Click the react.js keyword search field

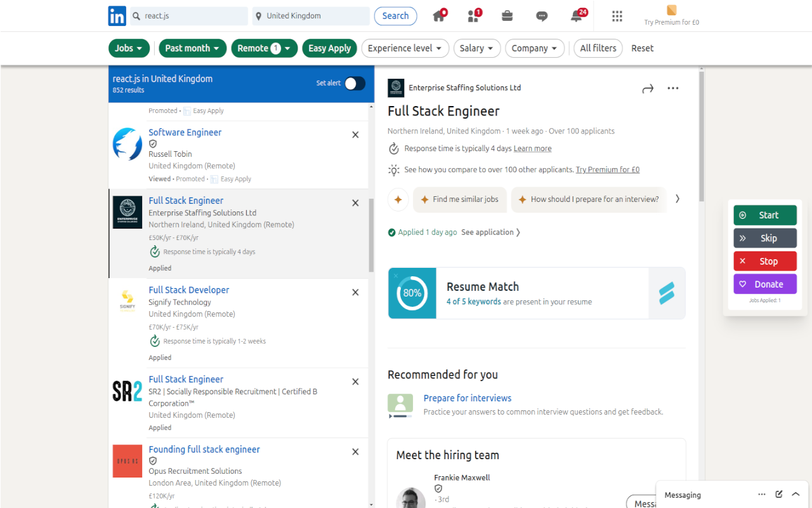[189, 16]
